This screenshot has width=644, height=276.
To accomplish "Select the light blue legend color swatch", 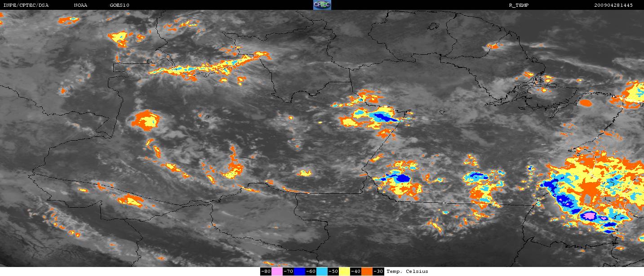I will pyautogui.click(x=322, y=272).
